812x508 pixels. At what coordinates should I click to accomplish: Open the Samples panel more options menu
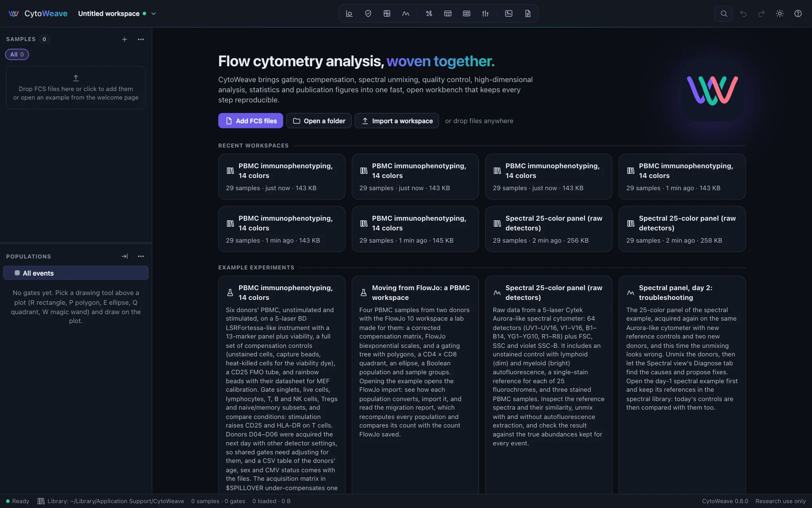141,39
